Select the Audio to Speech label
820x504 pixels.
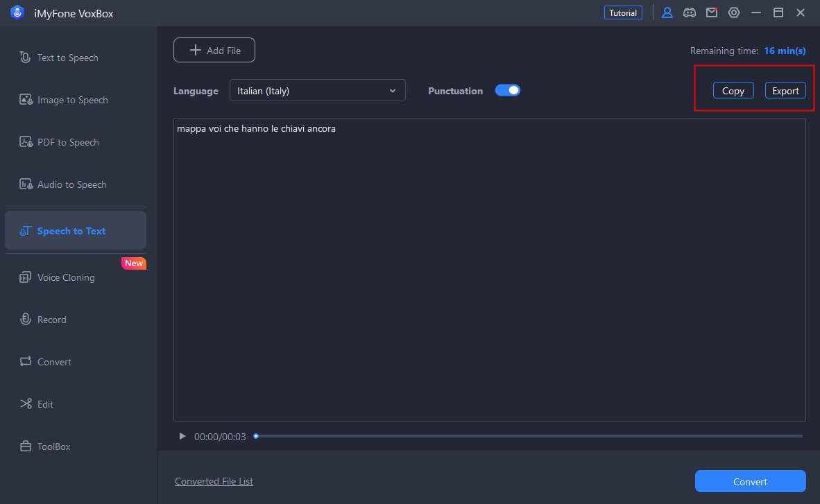[x=71, y=184]
